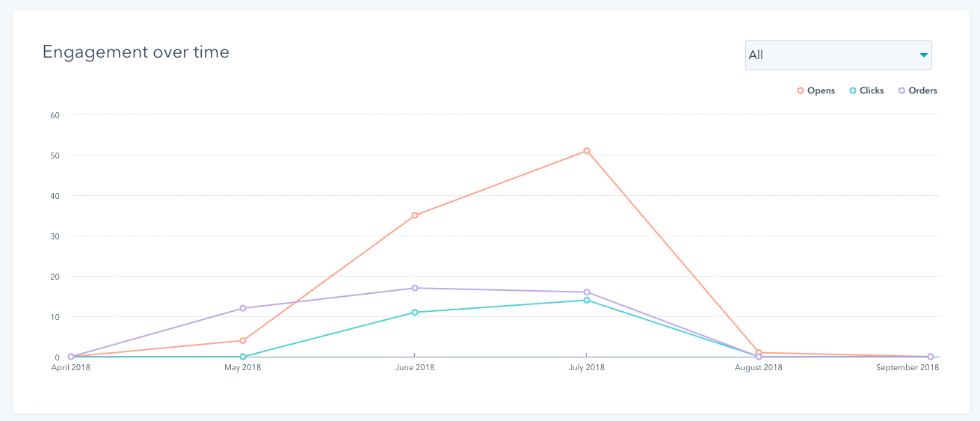Viewport: 980px width, 421px height.
Task: Open the All filter dropdown
Action: pos(837,55)
